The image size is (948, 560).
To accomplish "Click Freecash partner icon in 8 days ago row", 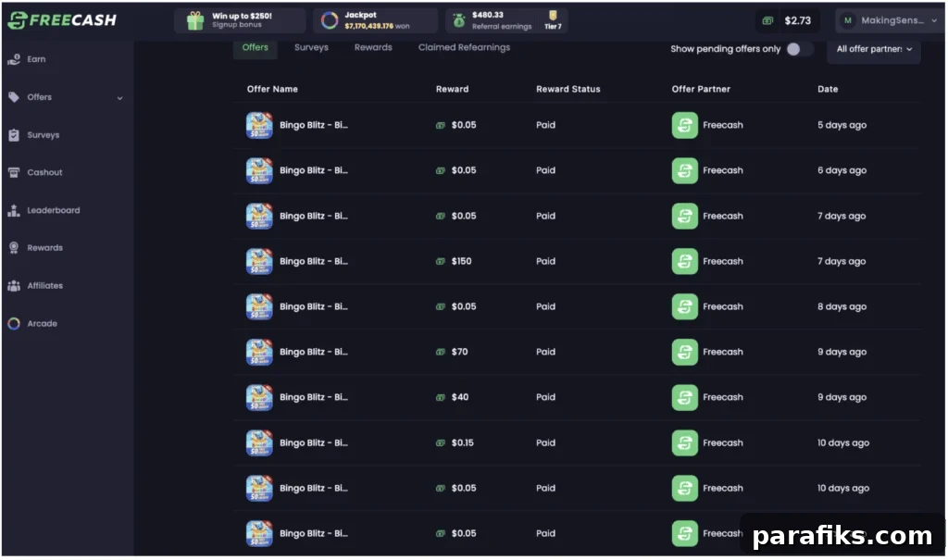I will coord(684,306).
